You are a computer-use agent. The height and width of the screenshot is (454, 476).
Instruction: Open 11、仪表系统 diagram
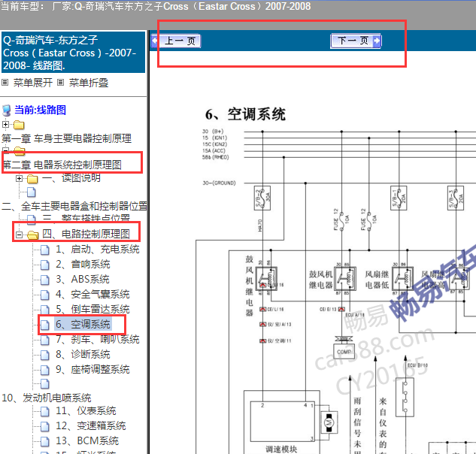(86, 410)
